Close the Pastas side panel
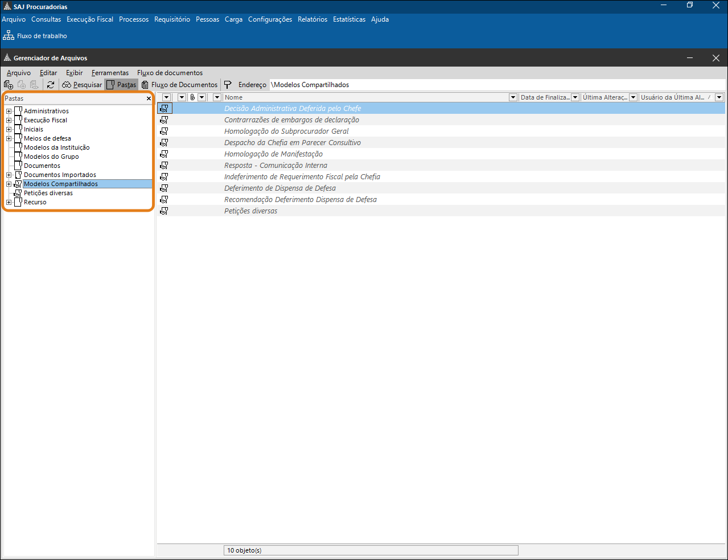This screenshot has height=560, width=728. click(x=149, y=98)
